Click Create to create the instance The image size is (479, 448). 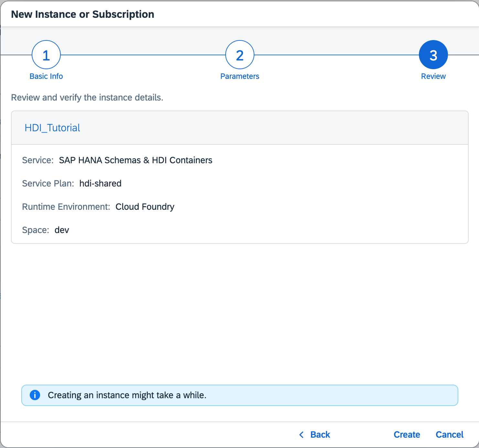(x=407, y=435)
